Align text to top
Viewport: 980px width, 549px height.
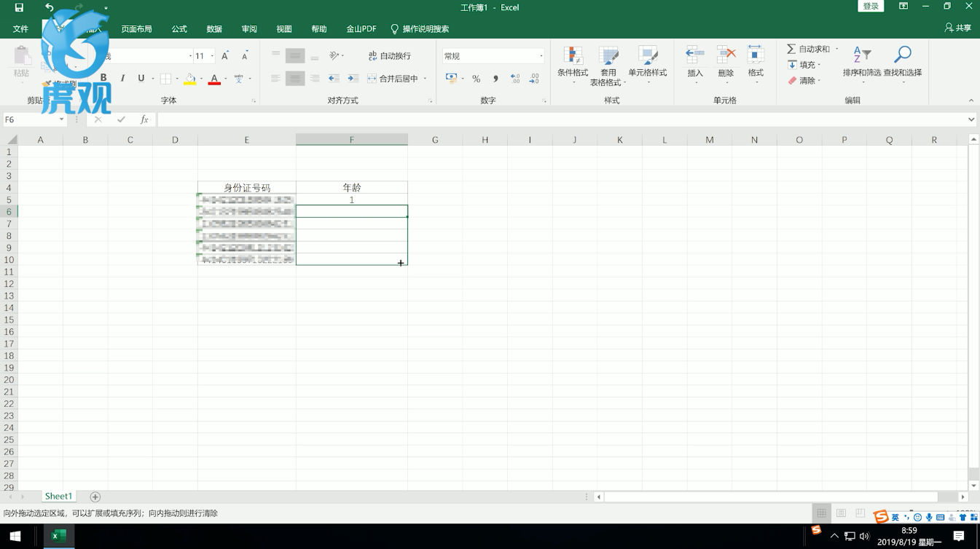(275, 55)
